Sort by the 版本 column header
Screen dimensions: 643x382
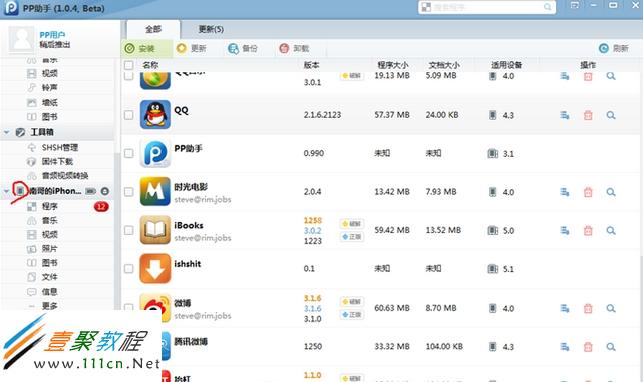click(311, 65)
